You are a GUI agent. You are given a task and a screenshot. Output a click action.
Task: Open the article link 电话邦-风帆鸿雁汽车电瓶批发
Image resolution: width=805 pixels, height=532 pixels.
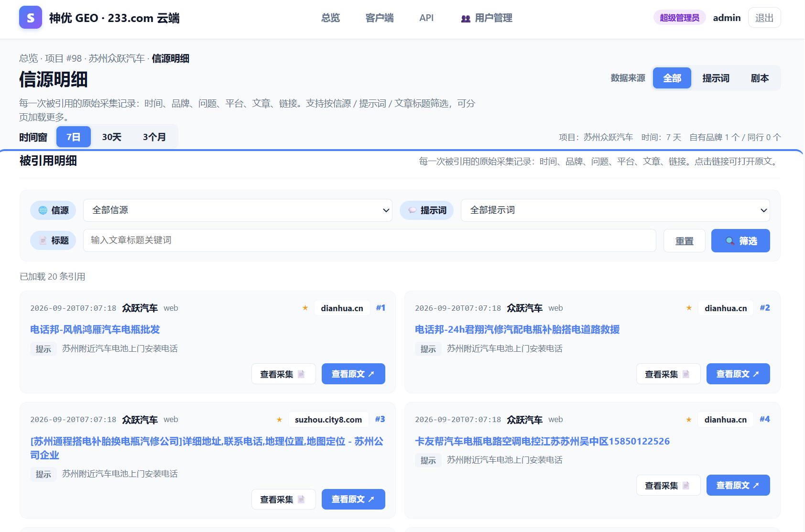tap(95, 329)
